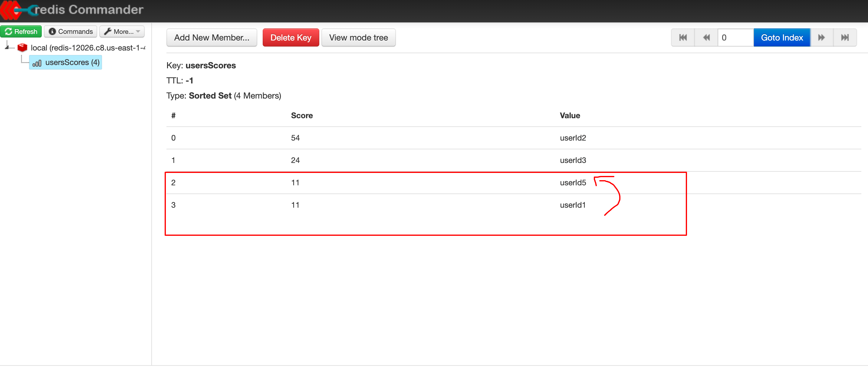Select the local redis connection node
This screenshot has height=367, width=868.
coord(87,48)
